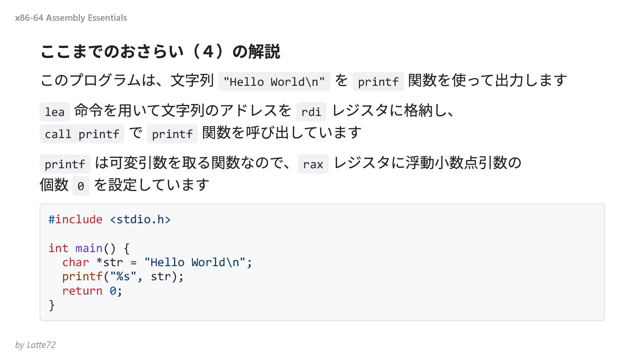Click the text 関数を使って出力します
The height and width of the screenshot is (362, 644).
click(x=488, y=80)
